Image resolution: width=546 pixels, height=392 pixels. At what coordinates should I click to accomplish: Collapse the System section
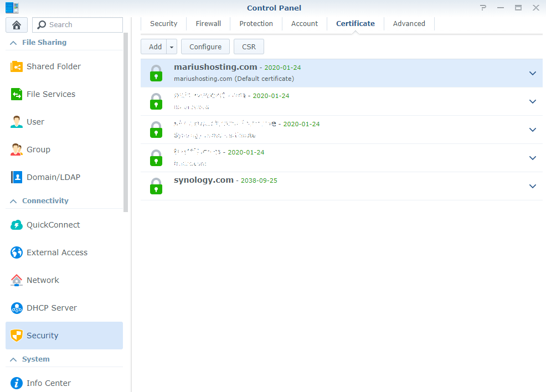click(13, 359)
